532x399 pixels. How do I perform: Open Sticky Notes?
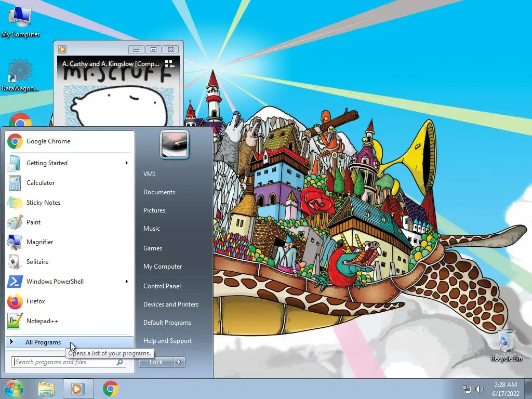point(69,203)
